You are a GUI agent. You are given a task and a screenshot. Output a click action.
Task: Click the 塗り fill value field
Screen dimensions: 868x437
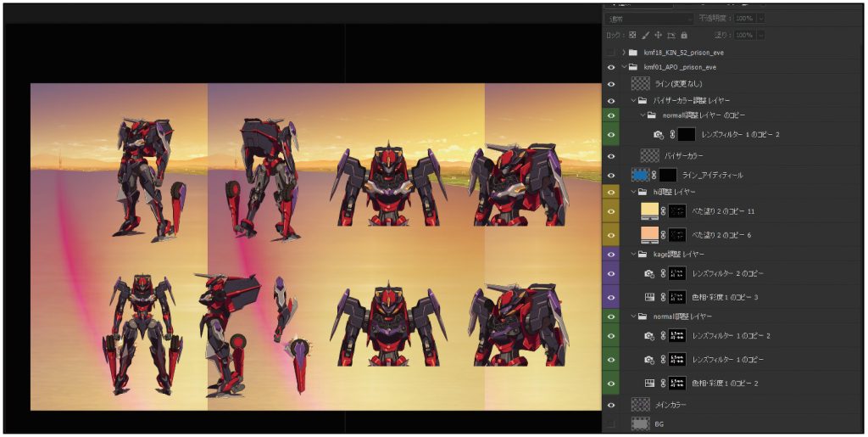coord(746,35)
